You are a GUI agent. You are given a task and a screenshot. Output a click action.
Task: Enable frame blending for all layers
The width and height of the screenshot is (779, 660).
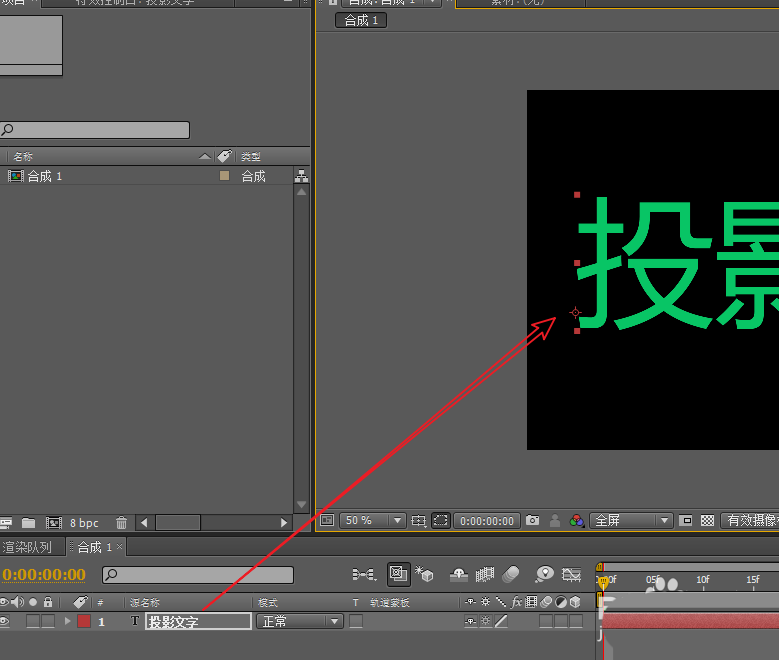tap(485, 575)
